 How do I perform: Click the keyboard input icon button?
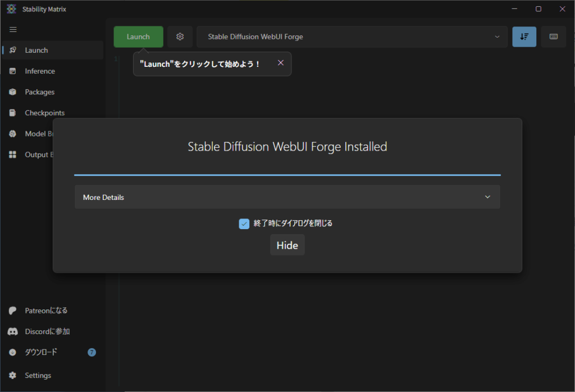click(553, 37)
